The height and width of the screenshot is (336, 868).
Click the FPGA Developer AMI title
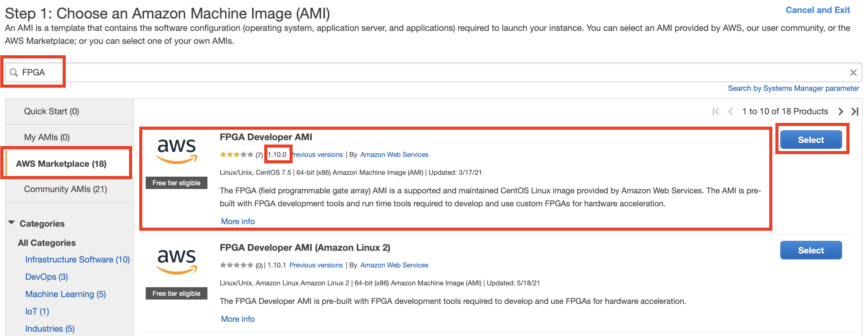pos(265,137)
